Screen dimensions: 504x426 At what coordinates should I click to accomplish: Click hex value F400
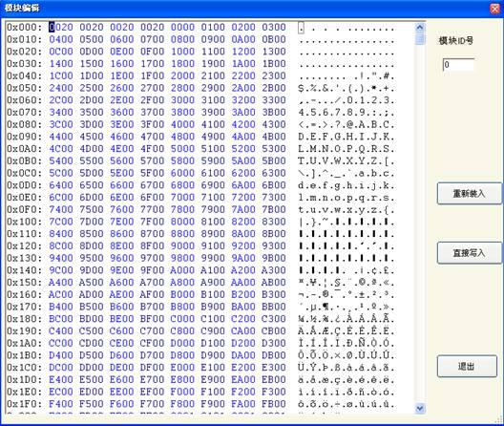pyautogui.click(x=61, y=404)
